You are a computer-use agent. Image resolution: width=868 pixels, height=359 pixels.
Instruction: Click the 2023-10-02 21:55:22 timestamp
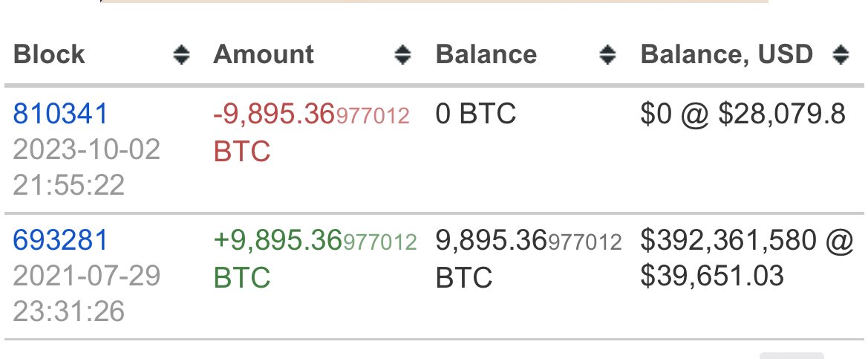(86, 167)
